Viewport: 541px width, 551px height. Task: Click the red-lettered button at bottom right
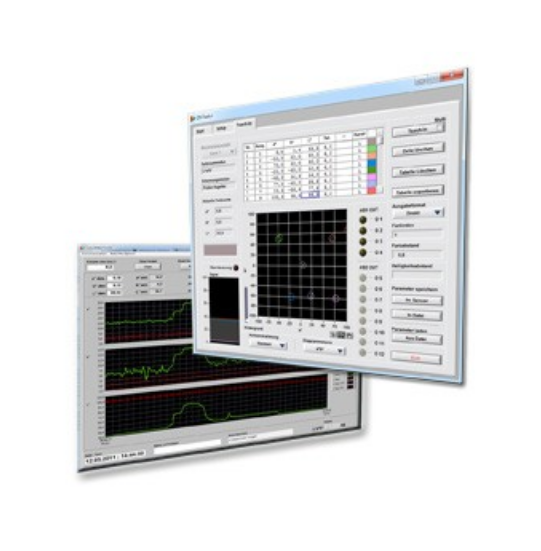pos(416,358)
